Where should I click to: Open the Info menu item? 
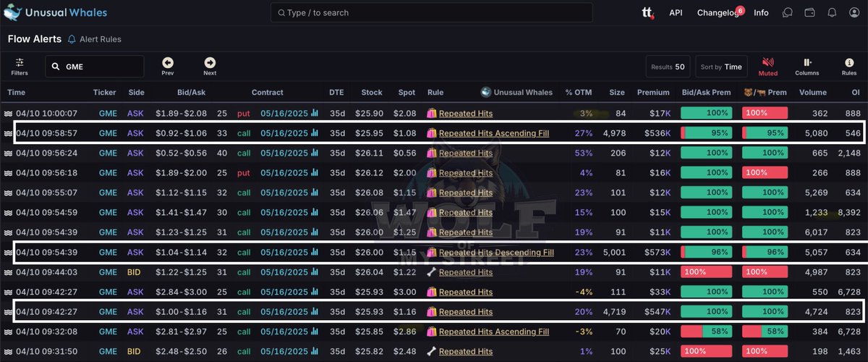(x=761, y=13)
